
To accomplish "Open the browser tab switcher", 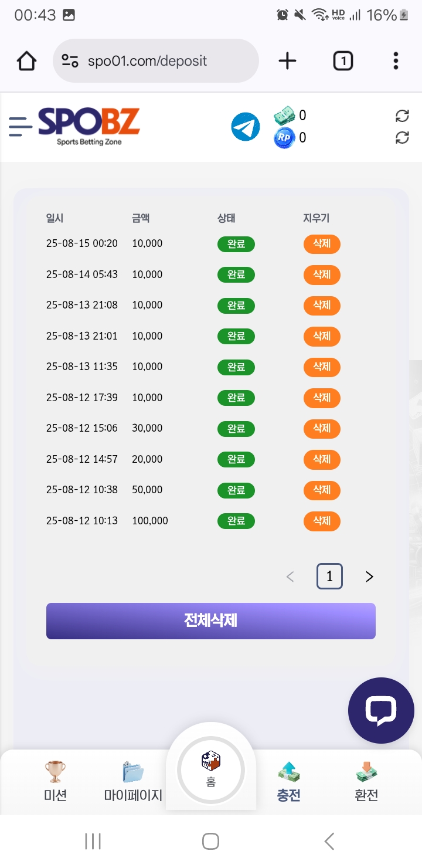I will click(343, 61).
